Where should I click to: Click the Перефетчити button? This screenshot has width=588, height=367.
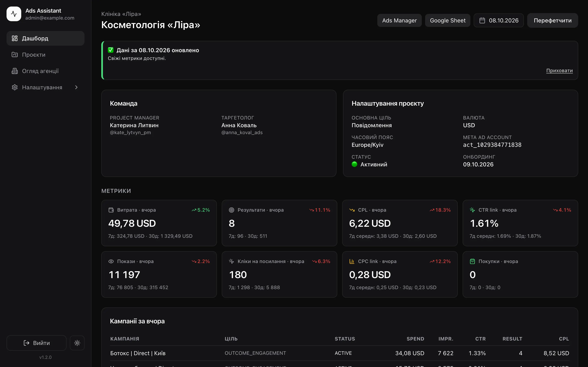click(552, 20)
